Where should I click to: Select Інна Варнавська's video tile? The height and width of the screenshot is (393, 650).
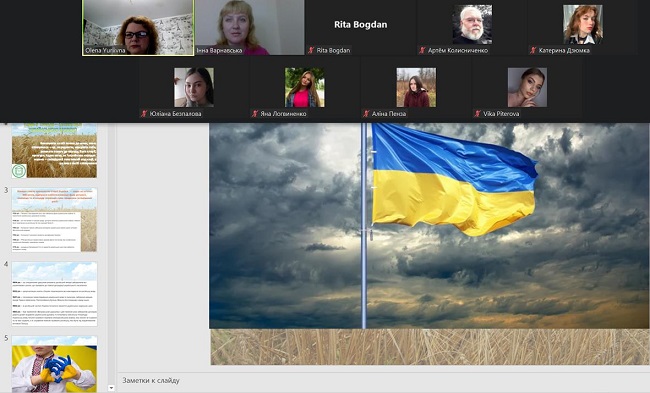point(250,27)
